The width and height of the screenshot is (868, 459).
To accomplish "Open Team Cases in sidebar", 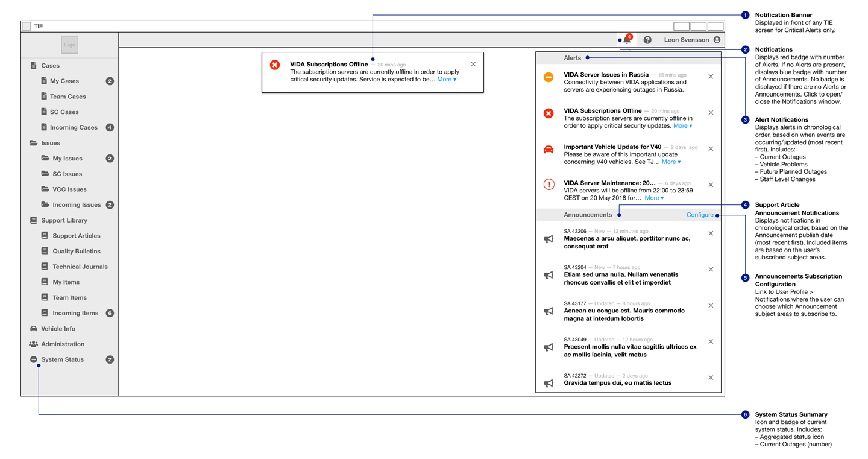I will click(69, 97).
